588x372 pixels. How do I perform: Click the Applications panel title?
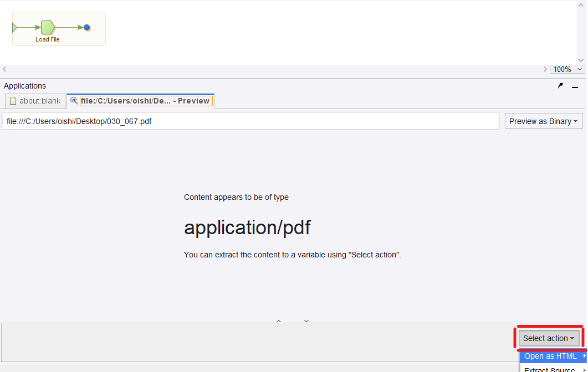pyautogui.click(x=25, y=86)
